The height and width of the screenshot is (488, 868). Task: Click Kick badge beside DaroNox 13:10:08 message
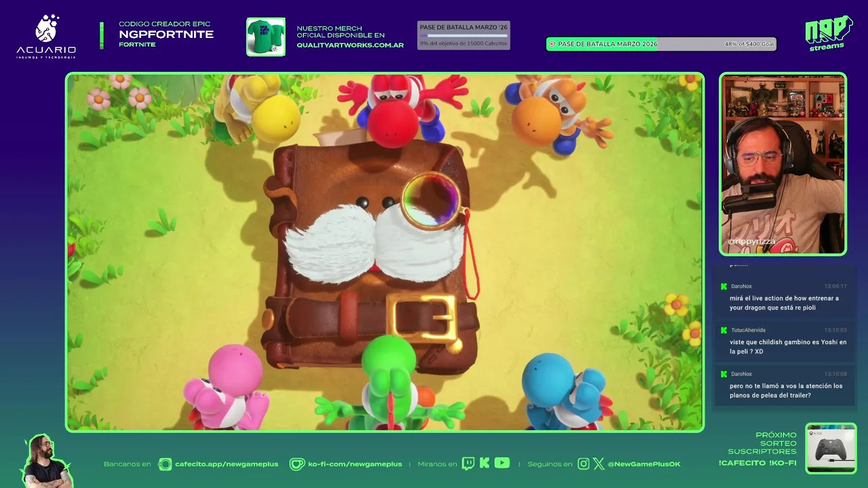(724, 374)
